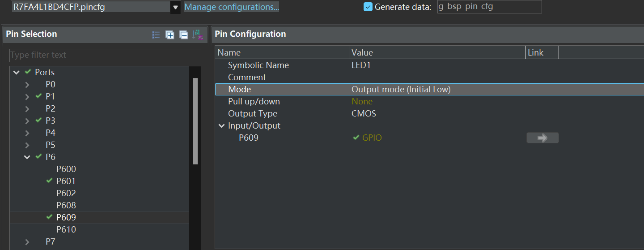Viewport: 644px width, 250px height.
Task: Click the Collapse All icon in Pin Selection
Action: (x=183, y=34)
